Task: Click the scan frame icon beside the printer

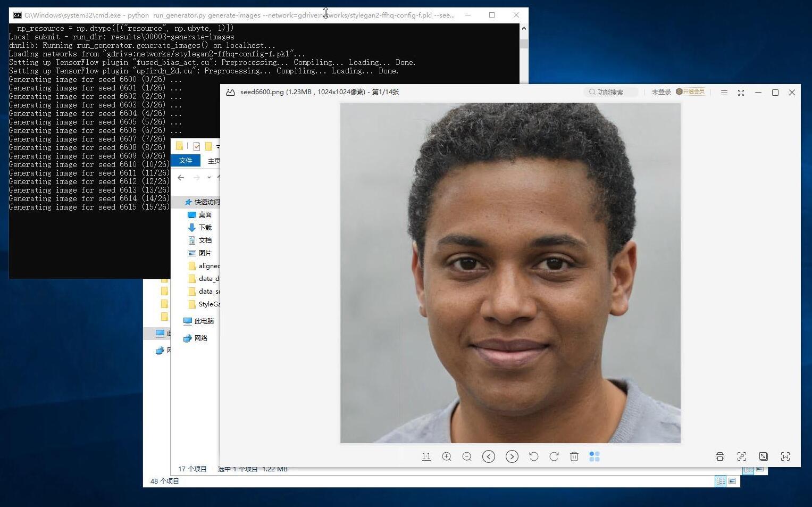Action: coord(742,456)
